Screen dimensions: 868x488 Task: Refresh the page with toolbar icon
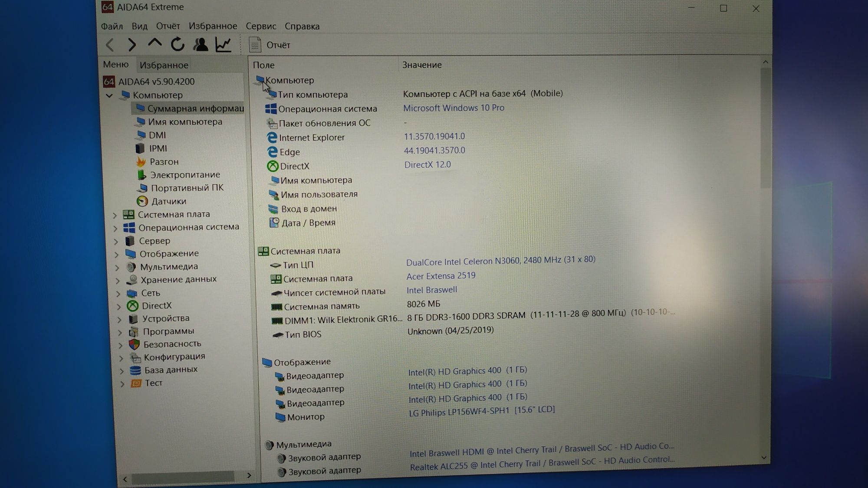coord(178,44)
